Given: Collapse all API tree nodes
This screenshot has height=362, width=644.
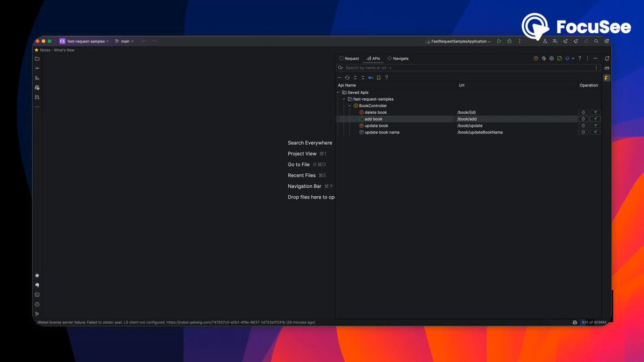Looking at the screenshot, I should point(363,78).
